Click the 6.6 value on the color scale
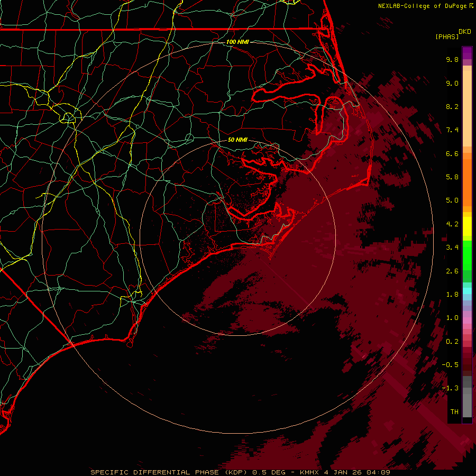476x476 pixels. point(452,153)
